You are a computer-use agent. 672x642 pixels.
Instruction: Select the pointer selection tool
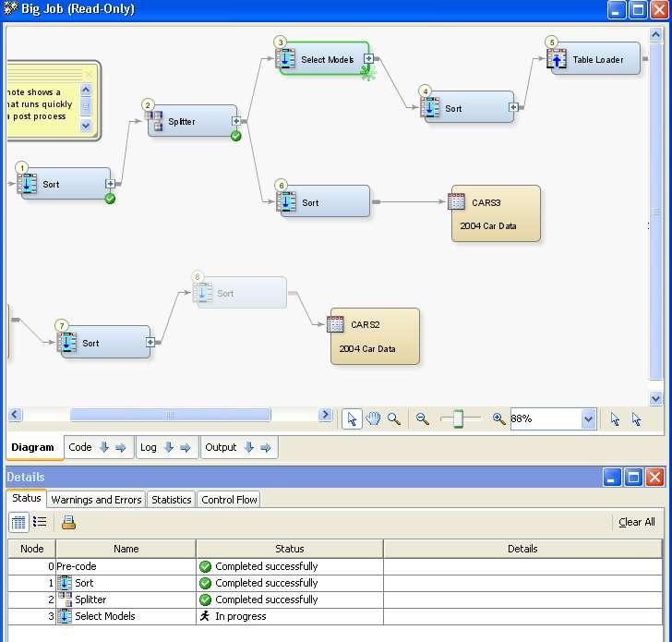click(352, 419)
